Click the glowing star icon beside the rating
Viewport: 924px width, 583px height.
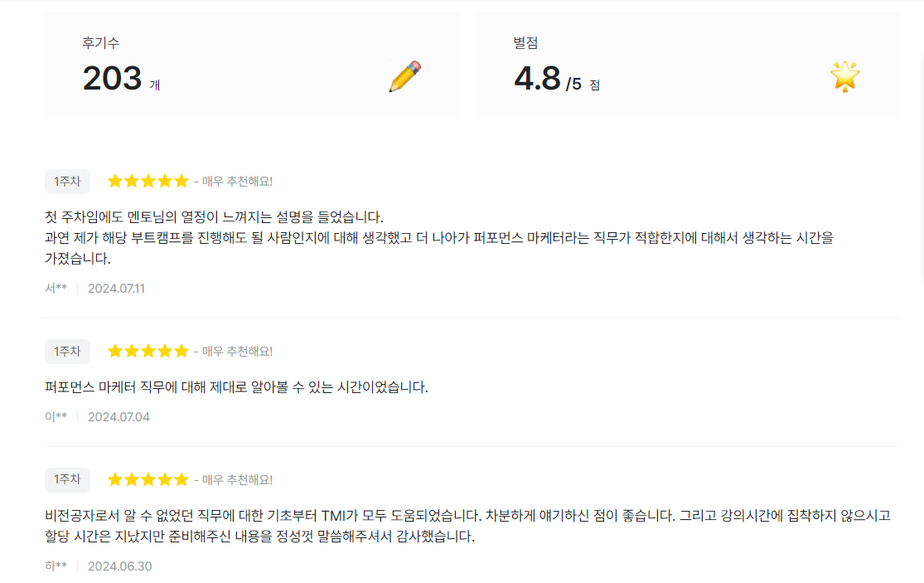[844, 75]
